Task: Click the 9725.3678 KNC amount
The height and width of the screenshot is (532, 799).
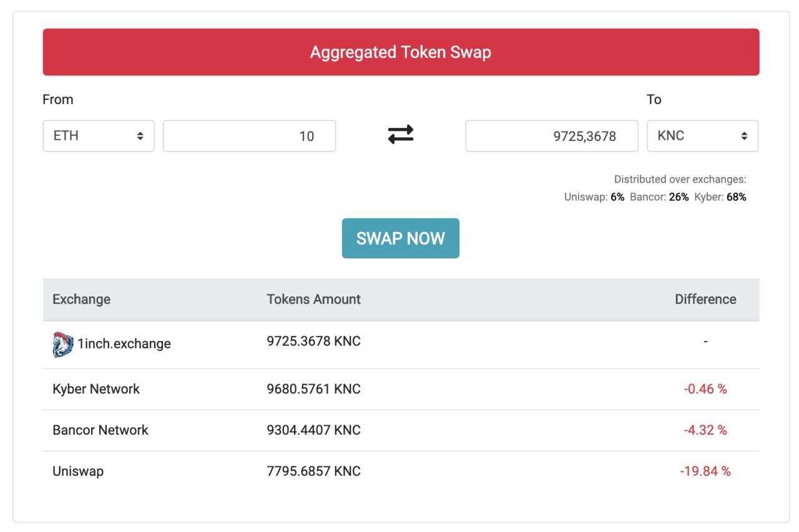Action: (314, 342)
